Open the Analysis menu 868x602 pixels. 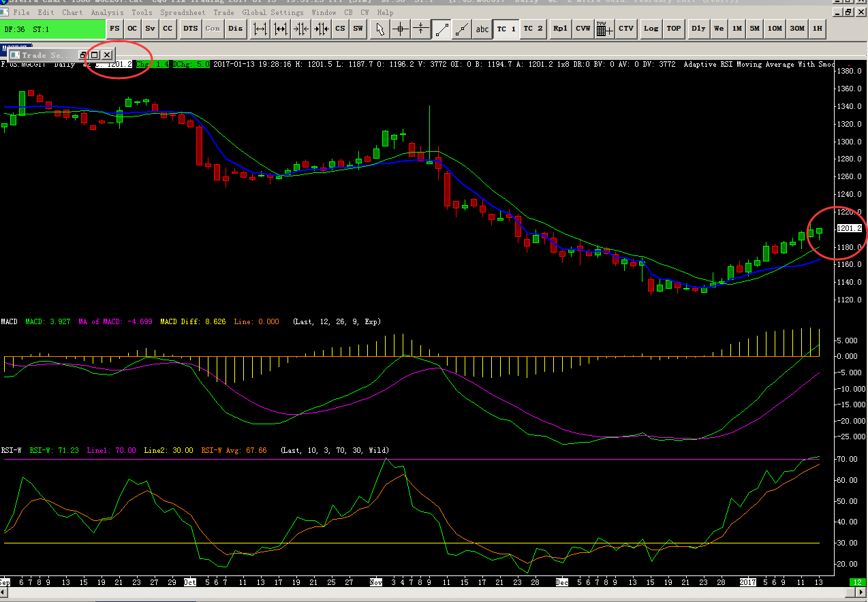coord(107,12)
